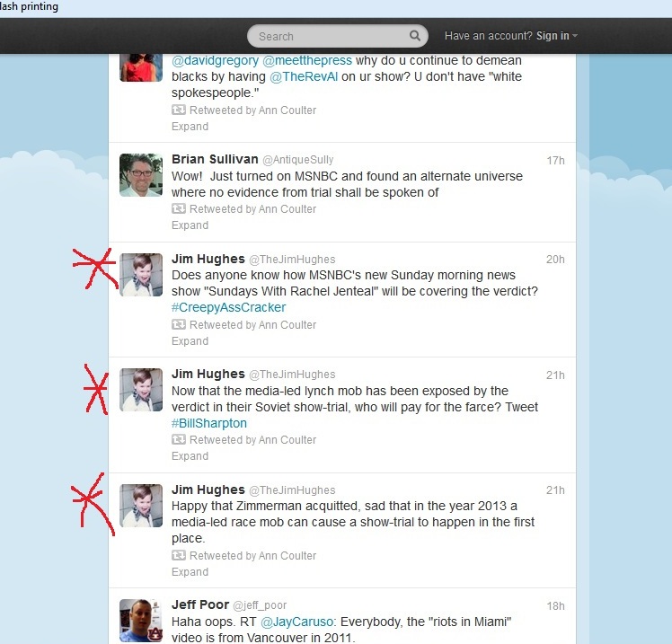Open Jeff Poor's profile photo
This screenshot has width=672, height=644.
pos(141,621)
